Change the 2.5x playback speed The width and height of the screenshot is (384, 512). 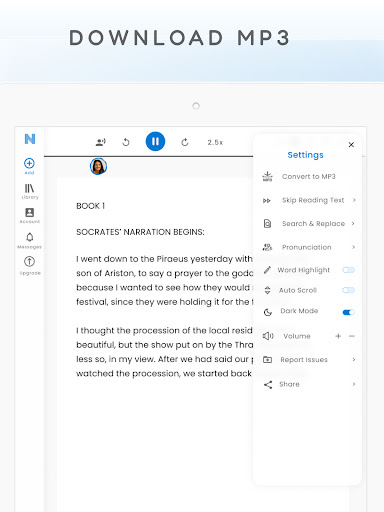pos(215,142)
